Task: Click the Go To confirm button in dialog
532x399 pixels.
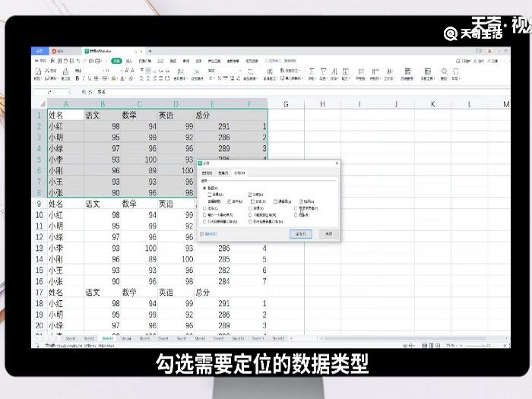Action: [301, 234]
